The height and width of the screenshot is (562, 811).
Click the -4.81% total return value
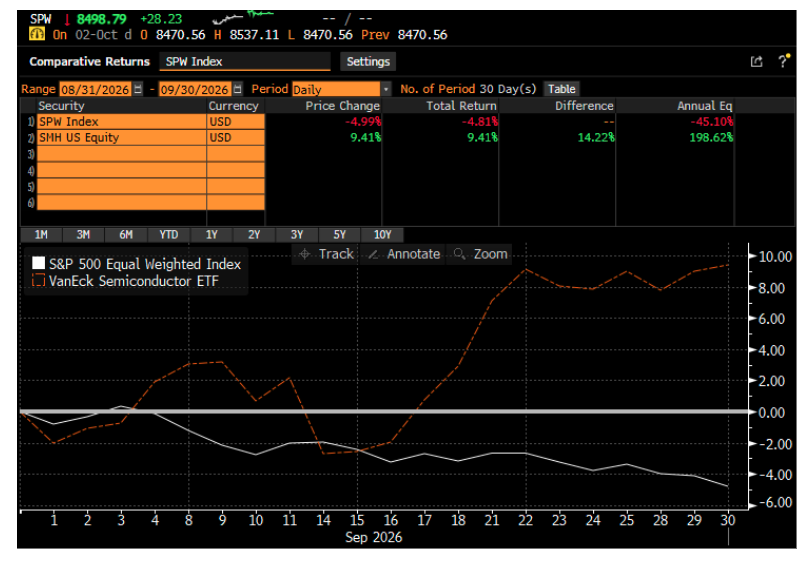(479, 121)
